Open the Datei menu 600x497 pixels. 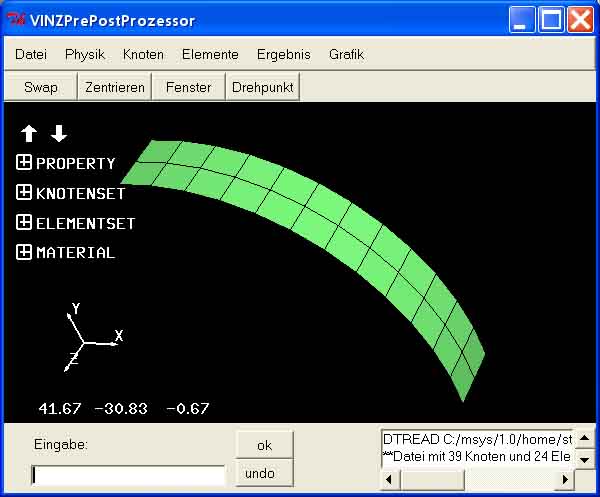point(31,54)
